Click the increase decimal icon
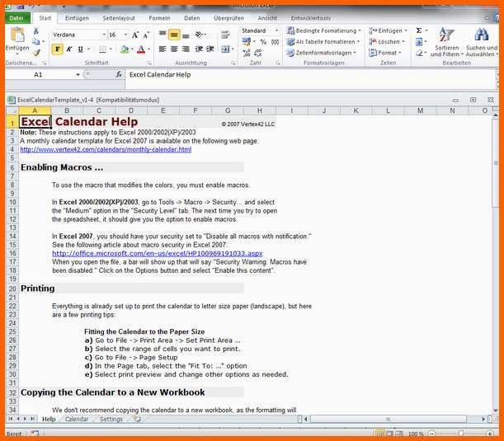This screenshot has height=441, width=504. click(x=247, y=53)
